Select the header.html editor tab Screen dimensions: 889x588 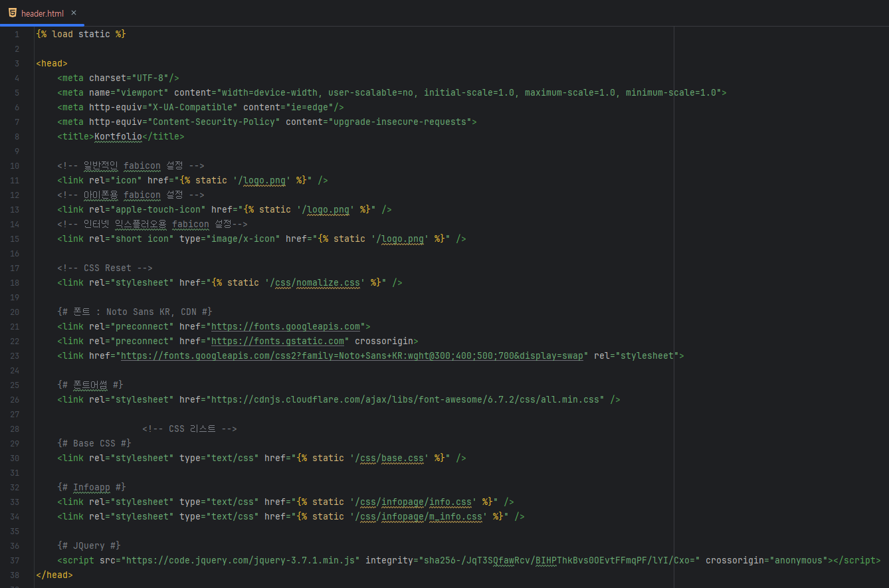tap(42, 13)
